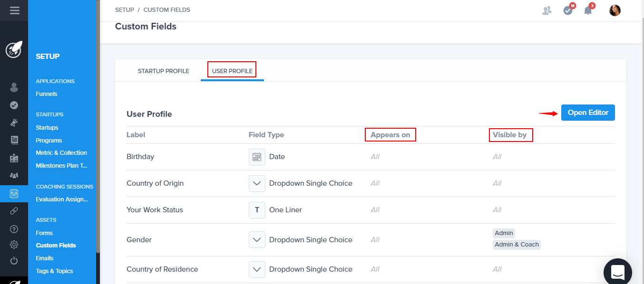The image size is (644, 284).
Task: Open the tasks checkmark icon with badge
Action: pos(568,10)
